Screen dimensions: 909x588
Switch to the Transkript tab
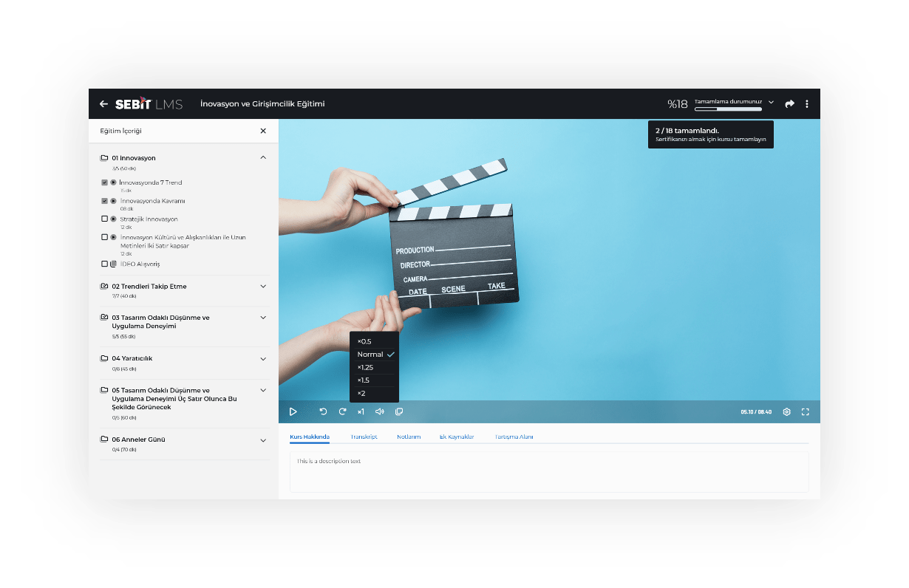coord(364,437)
